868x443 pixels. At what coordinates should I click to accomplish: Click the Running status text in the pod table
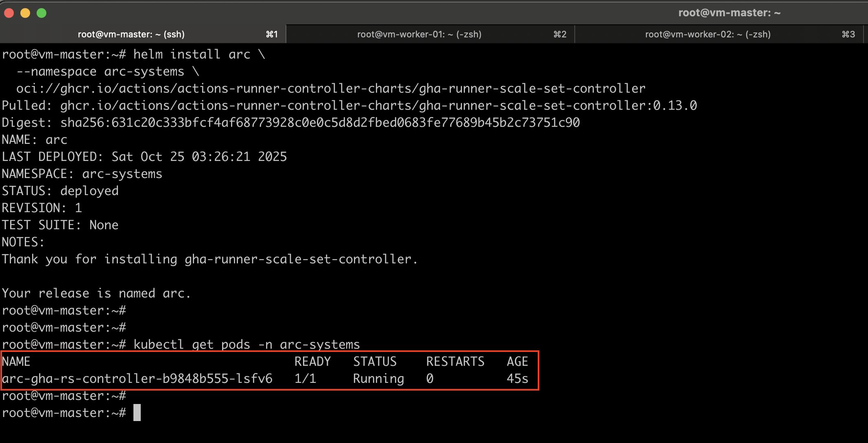378,378
